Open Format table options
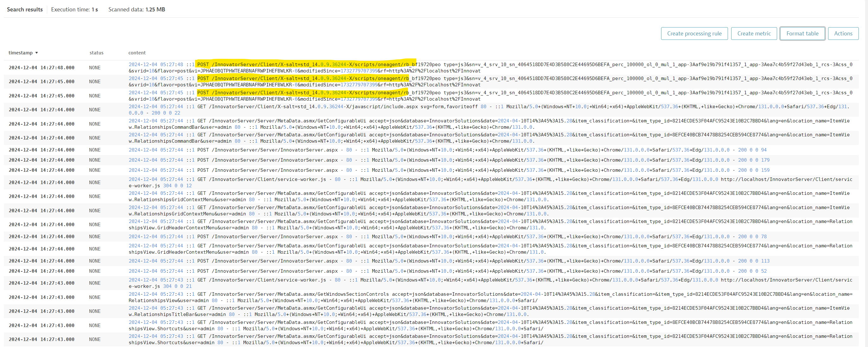 click(x=802, y=33)
